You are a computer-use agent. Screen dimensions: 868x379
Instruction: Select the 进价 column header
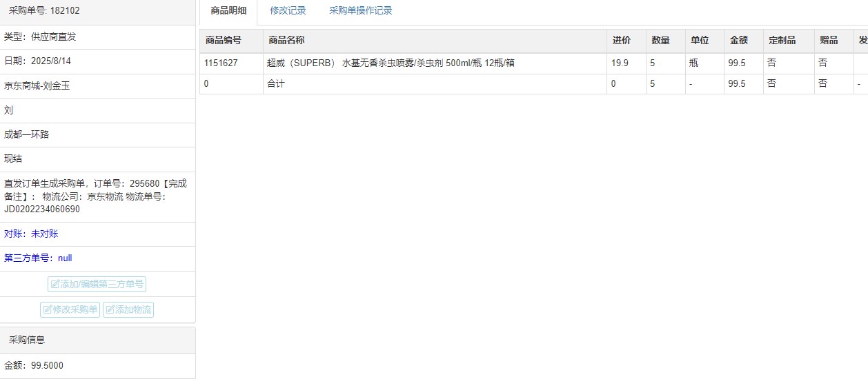click(x=627, y=41)
